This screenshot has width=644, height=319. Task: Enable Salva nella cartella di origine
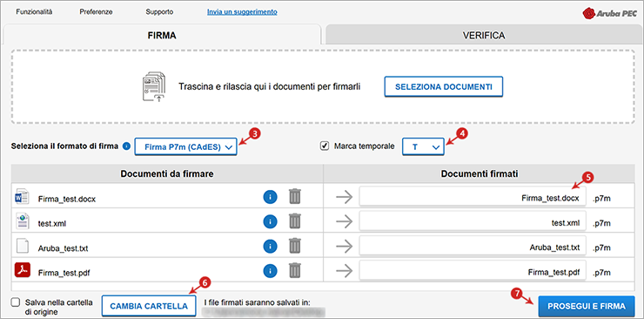coord(16,302)
